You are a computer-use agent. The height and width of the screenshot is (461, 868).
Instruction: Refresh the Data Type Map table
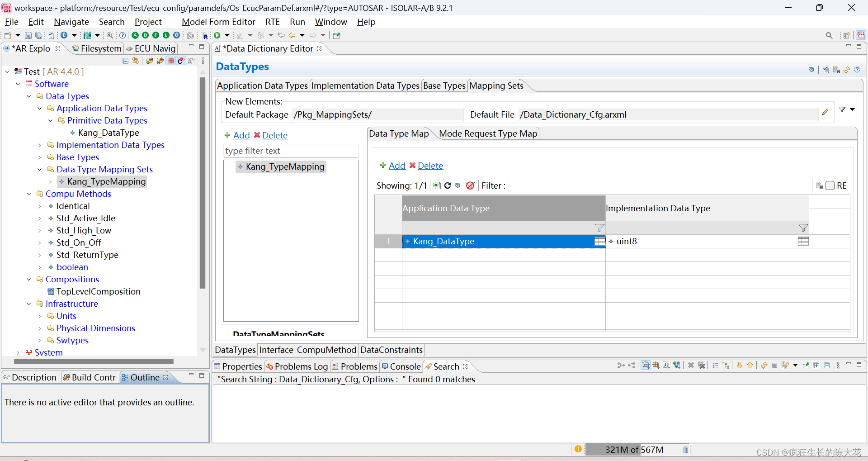click(448, 185)
